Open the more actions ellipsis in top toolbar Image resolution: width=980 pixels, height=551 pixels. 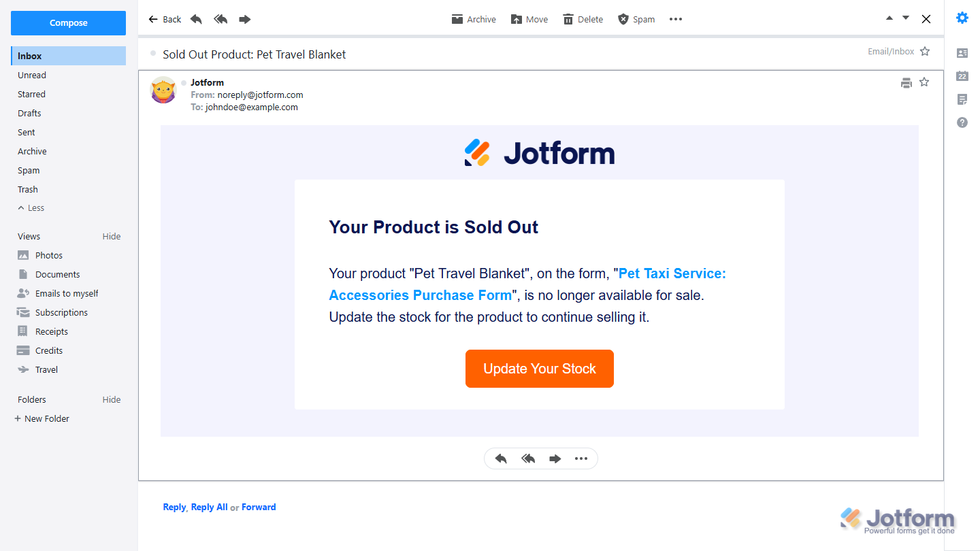676,19
